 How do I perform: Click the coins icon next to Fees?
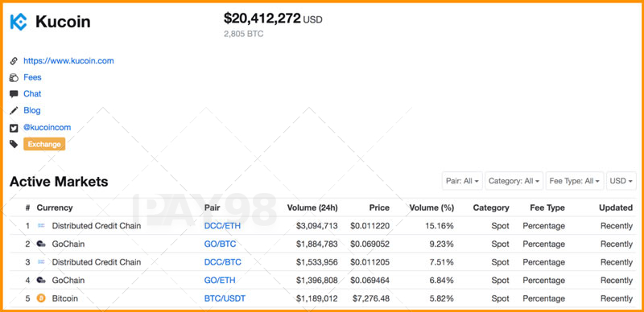[x=14, y=77]
